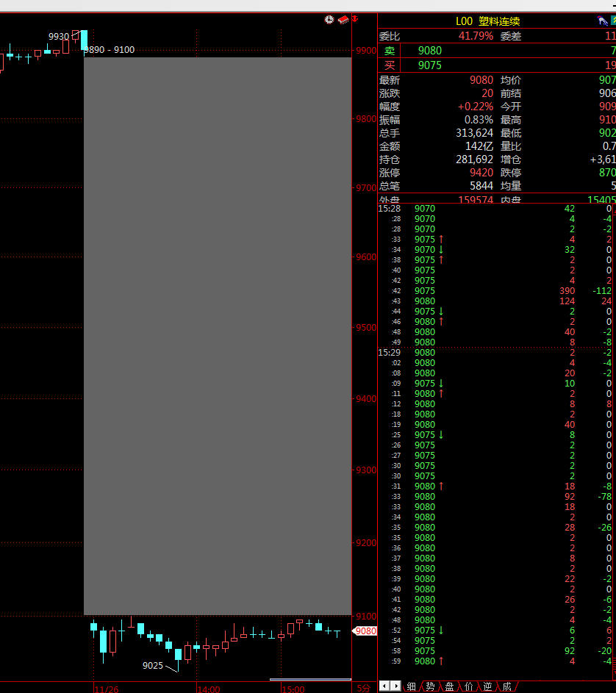Click the 15:28 first tick row 9070
The width and height of the screenshot is (616, 693).
point(495,209)
